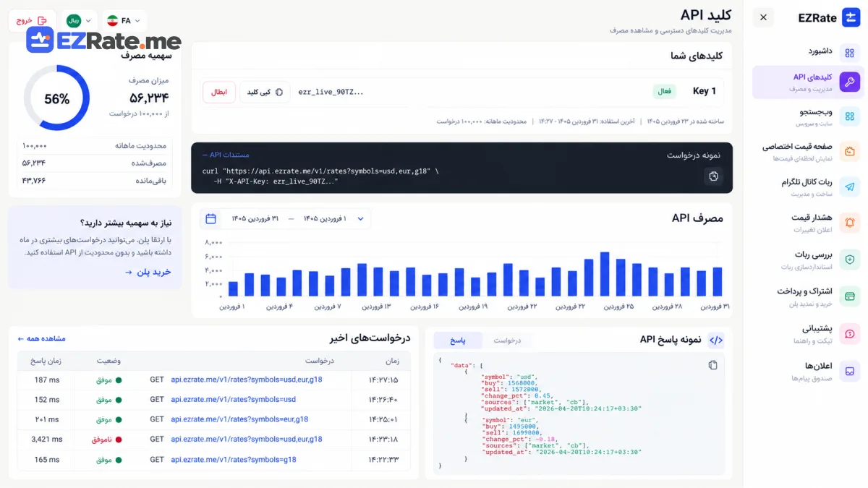This screenshot has height=488, width=868.
Task: Click the اشتراک و پرداخت card icon
Action: click(850, 296)
